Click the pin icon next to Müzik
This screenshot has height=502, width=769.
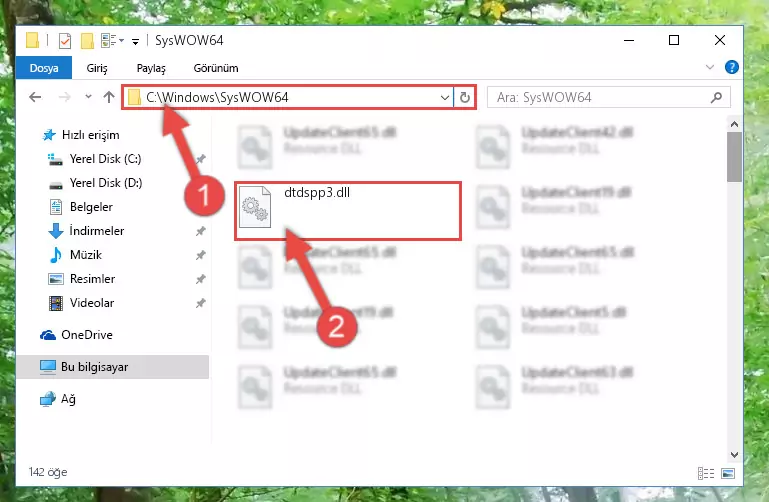point(201,255)
